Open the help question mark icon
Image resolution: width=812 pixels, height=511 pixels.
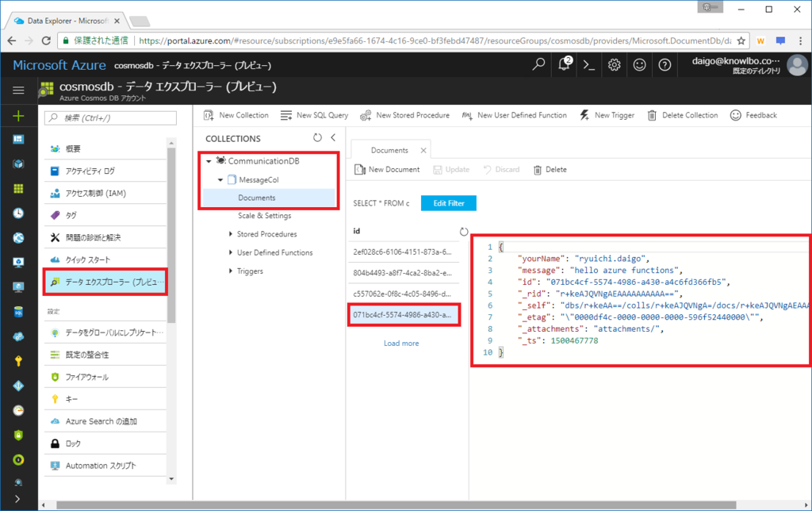[665, 65]
